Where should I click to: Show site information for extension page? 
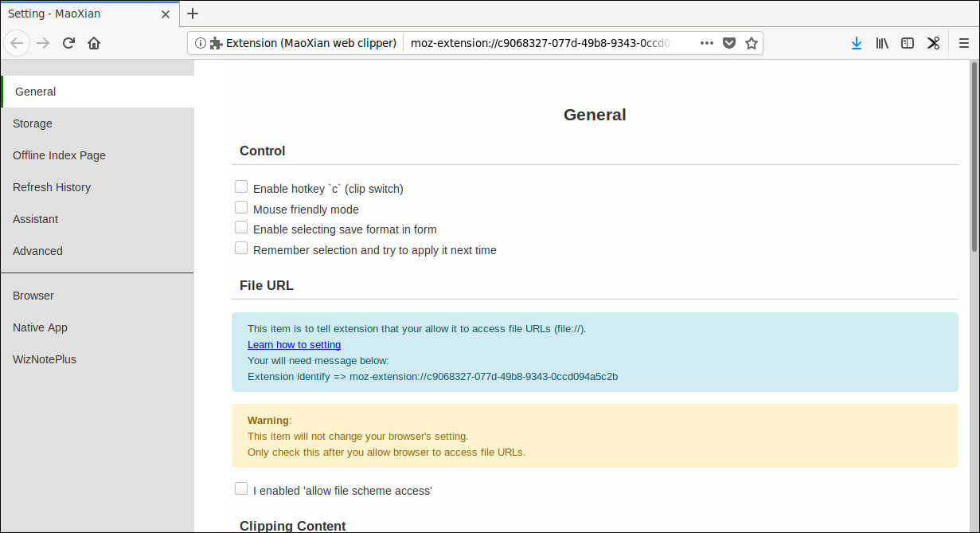click(201, 43)
